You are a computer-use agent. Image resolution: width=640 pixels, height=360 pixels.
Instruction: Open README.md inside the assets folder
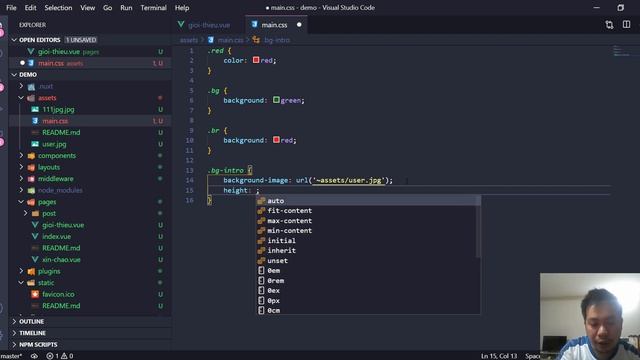point(61,132)
